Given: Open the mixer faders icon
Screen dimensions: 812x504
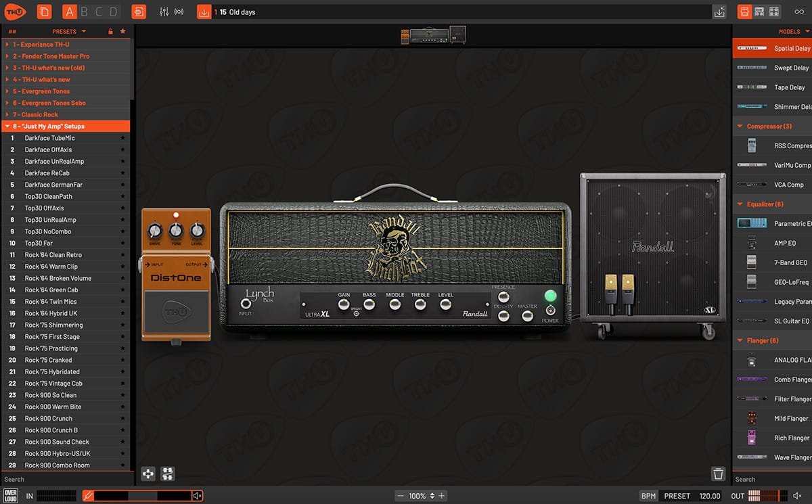Looking at the screenshot, I should (163, 12).
